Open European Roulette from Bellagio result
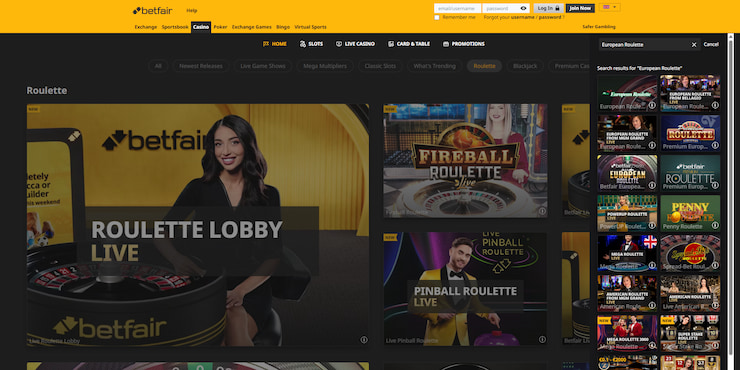 (x=690, y=93)
